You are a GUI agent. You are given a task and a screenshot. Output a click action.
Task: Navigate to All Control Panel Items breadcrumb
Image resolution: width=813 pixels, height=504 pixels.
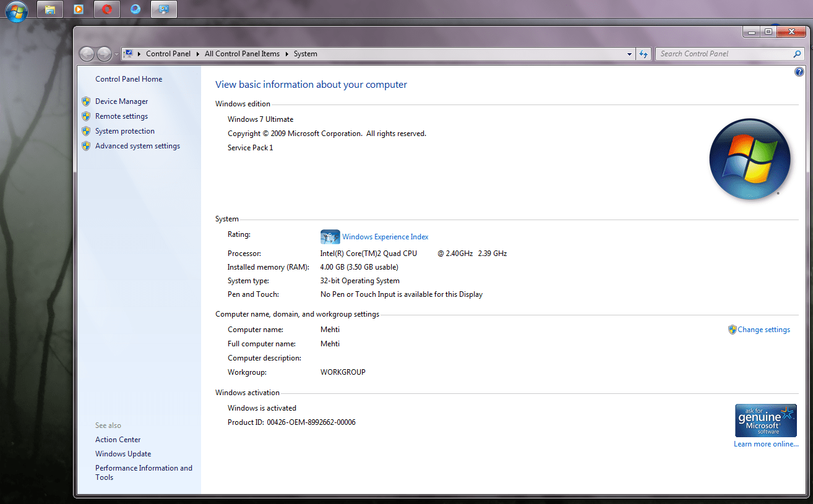click(x=242, y=54)
